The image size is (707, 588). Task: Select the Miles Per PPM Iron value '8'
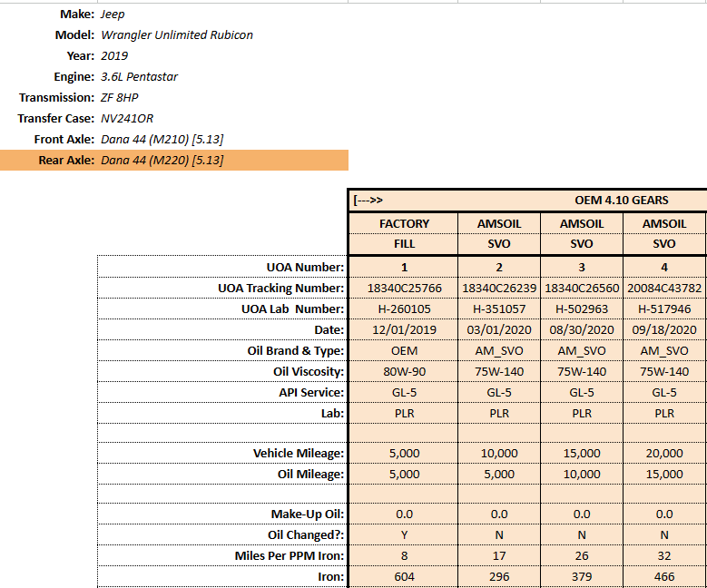404,555
